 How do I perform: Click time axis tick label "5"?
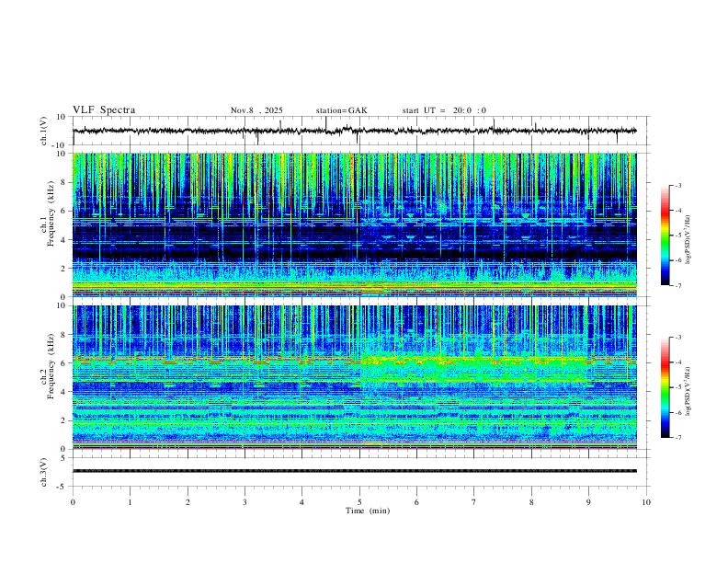[359, 502]
